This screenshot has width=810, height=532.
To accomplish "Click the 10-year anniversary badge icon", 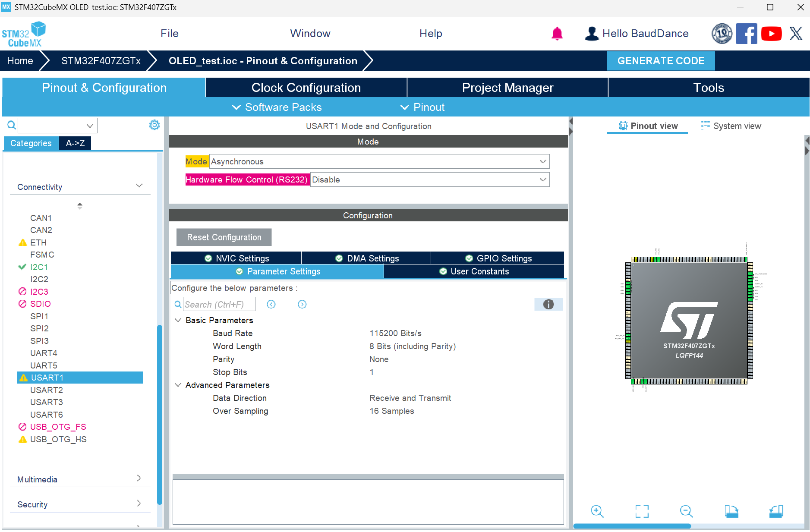I will click(x=722, y=34).
